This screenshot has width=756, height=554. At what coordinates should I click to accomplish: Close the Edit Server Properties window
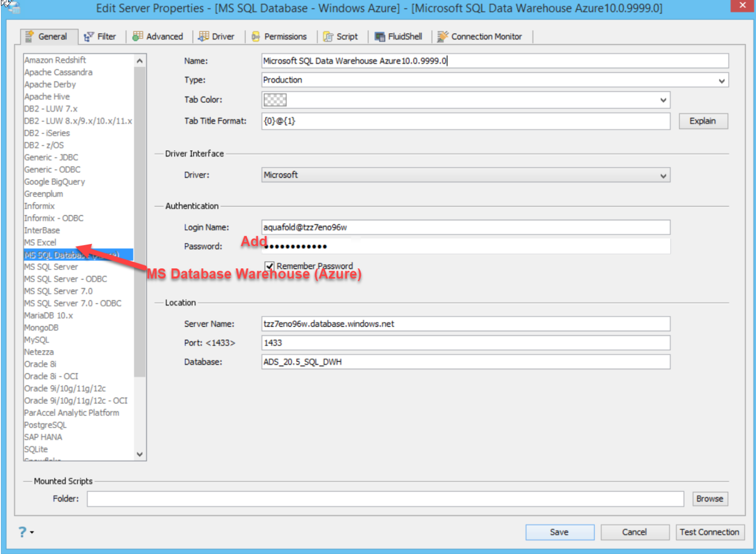pos(743,6)
